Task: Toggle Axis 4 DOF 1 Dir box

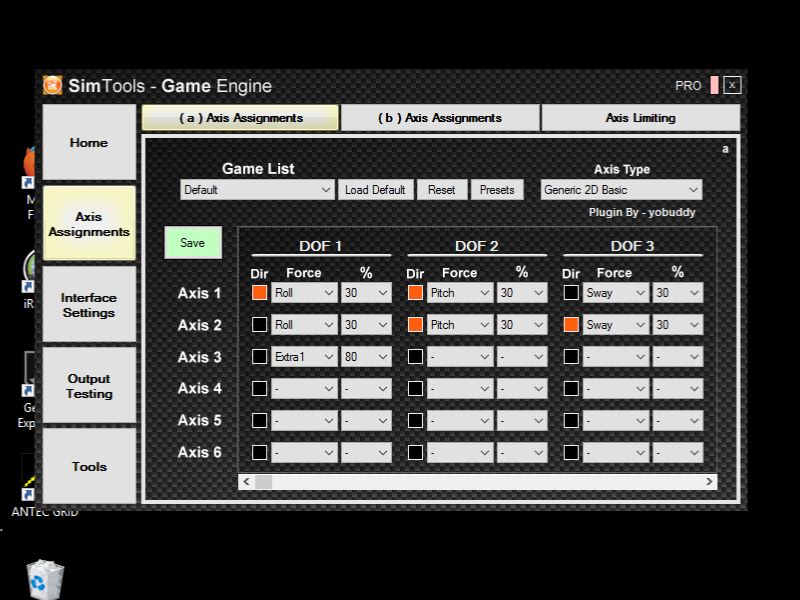Action: click(259, 388)
